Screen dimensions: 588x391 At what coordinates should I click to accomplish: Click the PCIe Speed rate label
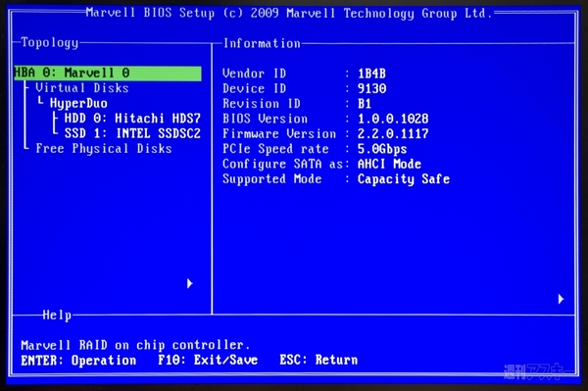[x=275, y=149]
